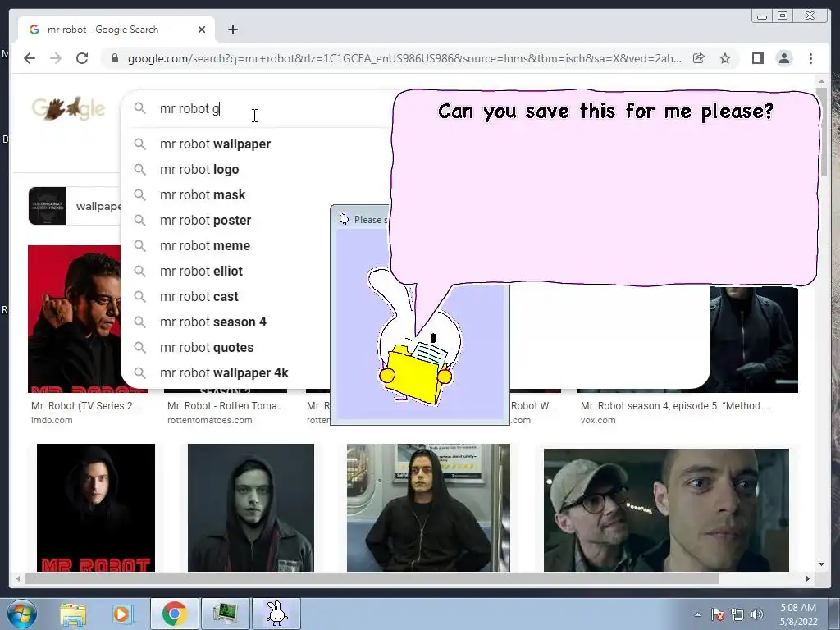Click the pink speech bubble message
The height and width of the screenshot is (630, 840).
click(605, 188)
